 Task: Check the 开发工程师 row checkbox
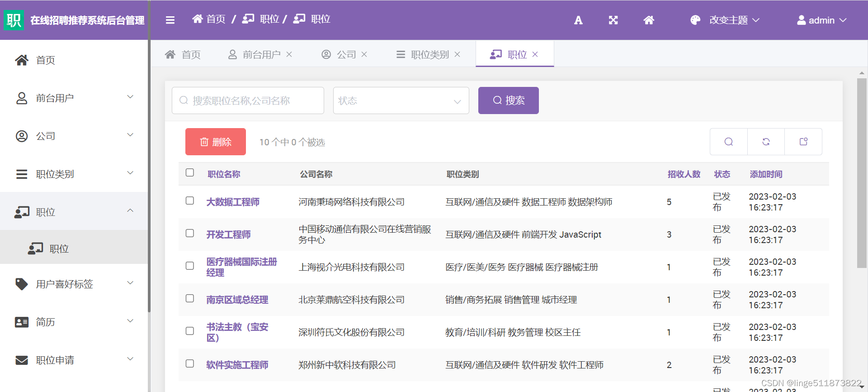[x=190, y=233]
